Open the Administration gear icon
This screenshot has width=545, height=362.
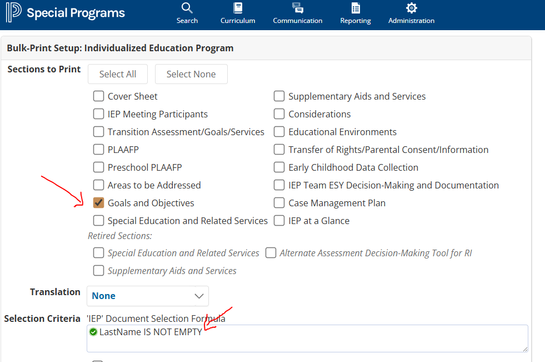(x=411, y=8)
